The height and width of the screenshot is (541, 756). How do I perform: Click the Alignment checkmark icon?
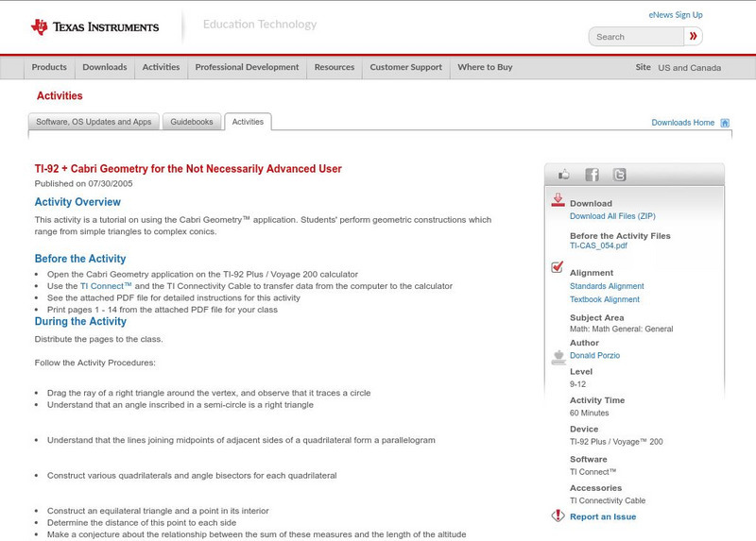point(558,268)
